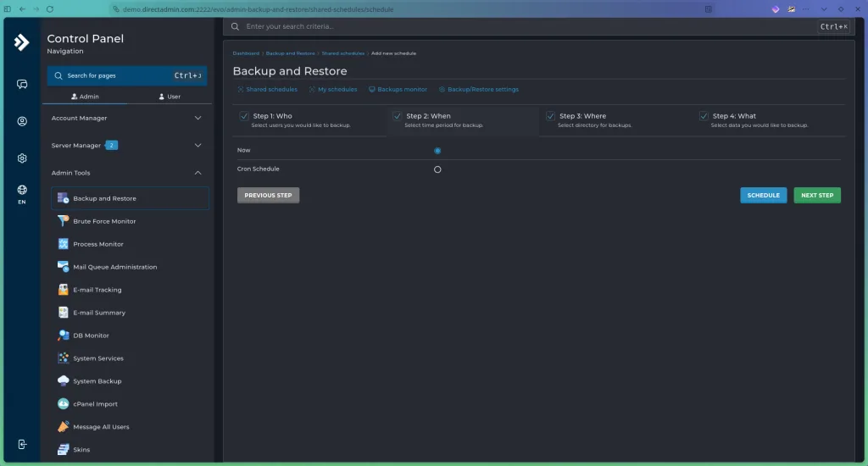Click the browser address bar URL
This screenshot has width=868, height=466.
[258, 8]
